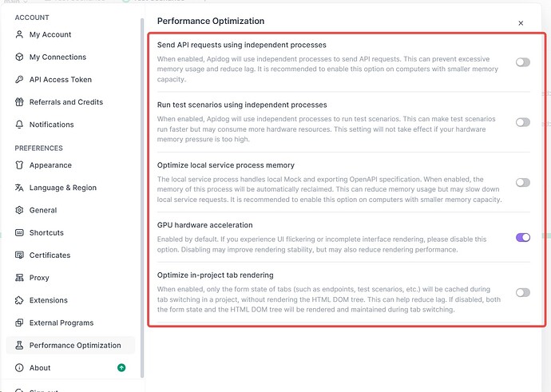551x392 pixels.
Task: Disable GPU hardware acceleration switch
Action: [522, 237]
